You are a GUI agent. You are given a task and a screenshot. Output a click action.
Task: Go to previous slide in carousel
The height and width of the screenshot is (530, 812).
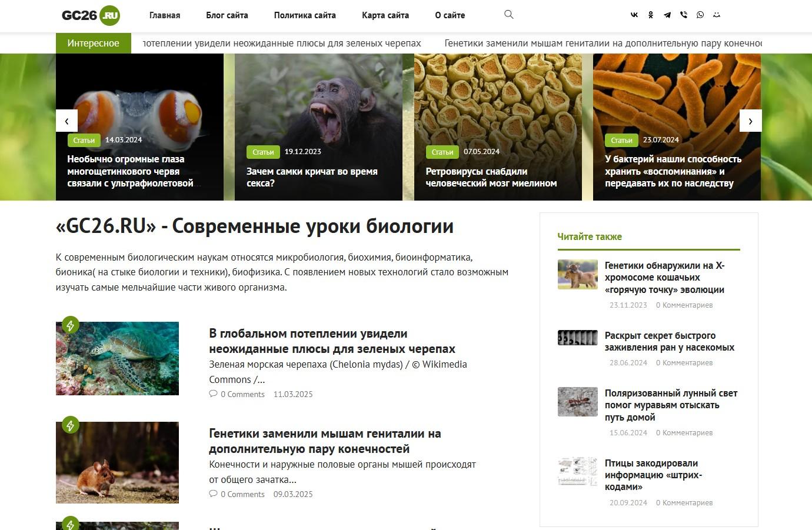click(x=66, y=121)
